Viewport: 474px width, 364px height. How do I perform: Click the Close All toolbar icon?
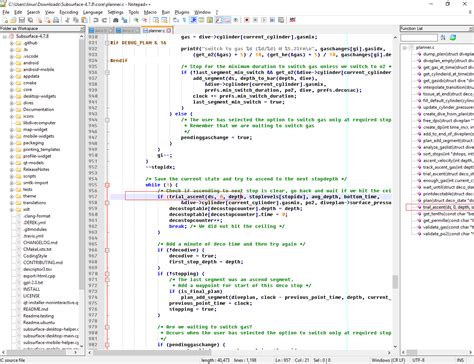pos(48,20)
